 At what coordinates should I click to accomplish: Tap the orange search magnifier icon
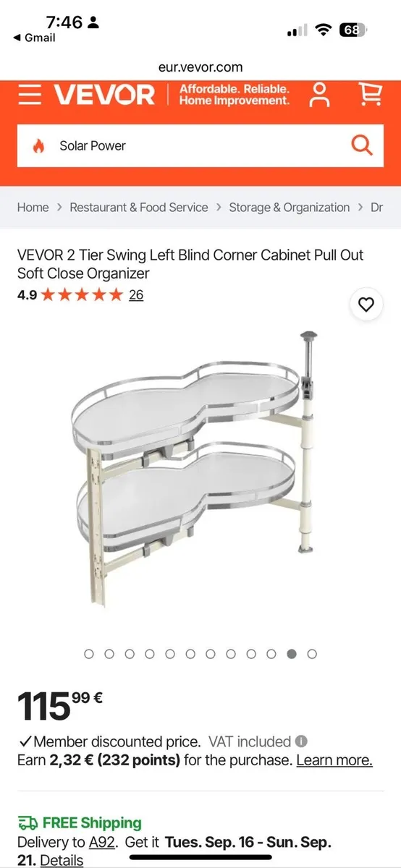click(362, 145)
